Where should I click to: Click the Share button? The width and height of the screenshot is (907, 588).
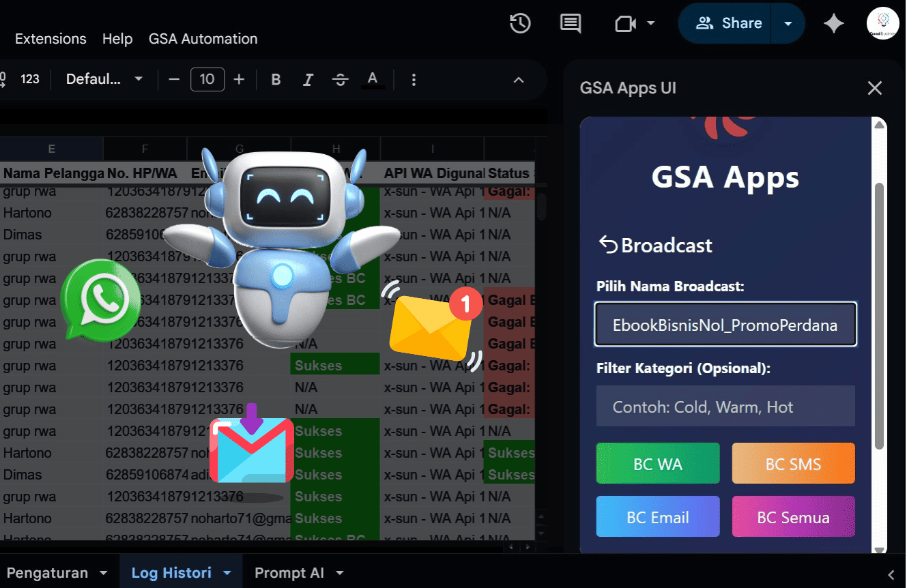tap(728, 23)
